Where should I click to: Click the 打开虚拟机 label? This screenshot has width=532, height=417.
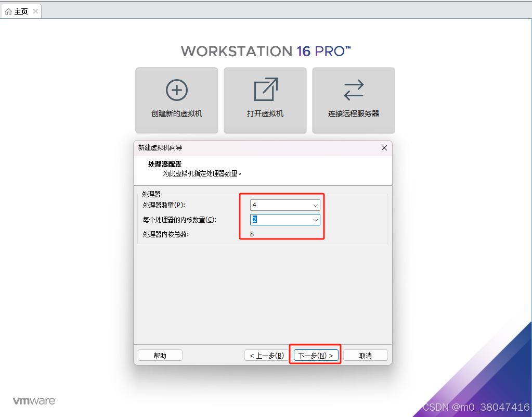pyautogui.click(x=265, y=113)
